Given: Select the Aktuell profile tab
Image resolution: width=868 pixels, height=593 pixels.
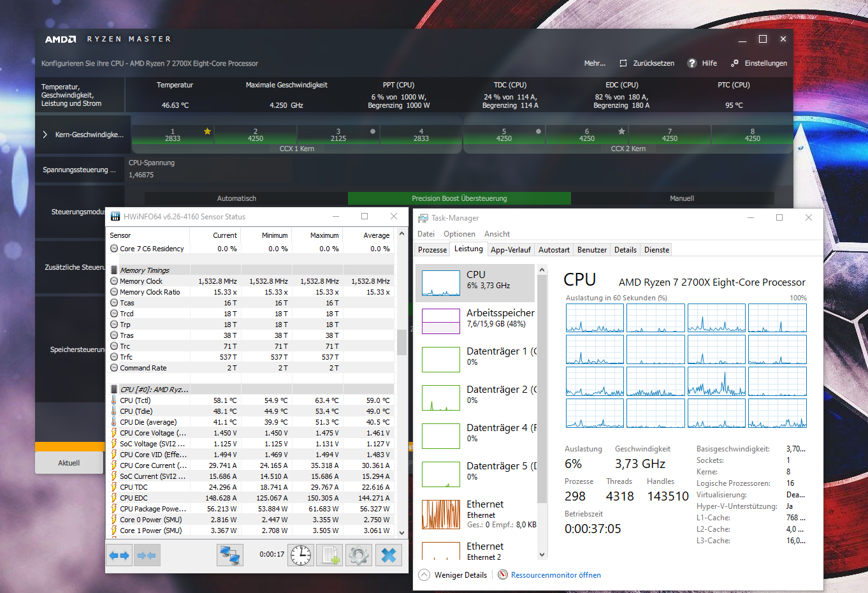Looking at the screenshot, I should pyautogui.click(x=69, y=463).
